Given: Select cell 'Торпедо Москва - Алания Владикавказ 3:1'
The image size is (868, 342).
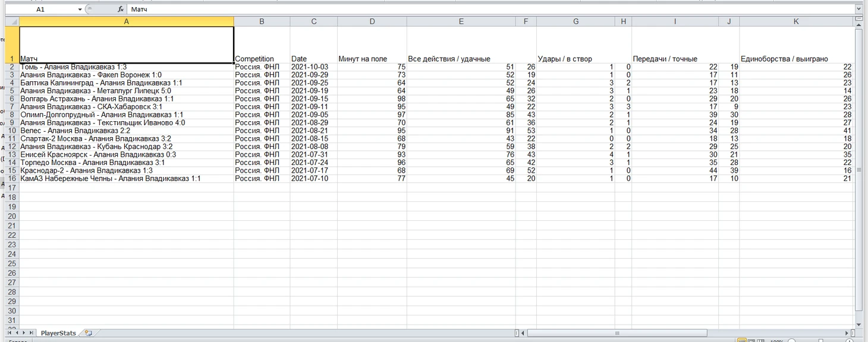Looking at the screenshot, I should coord(126,162).
